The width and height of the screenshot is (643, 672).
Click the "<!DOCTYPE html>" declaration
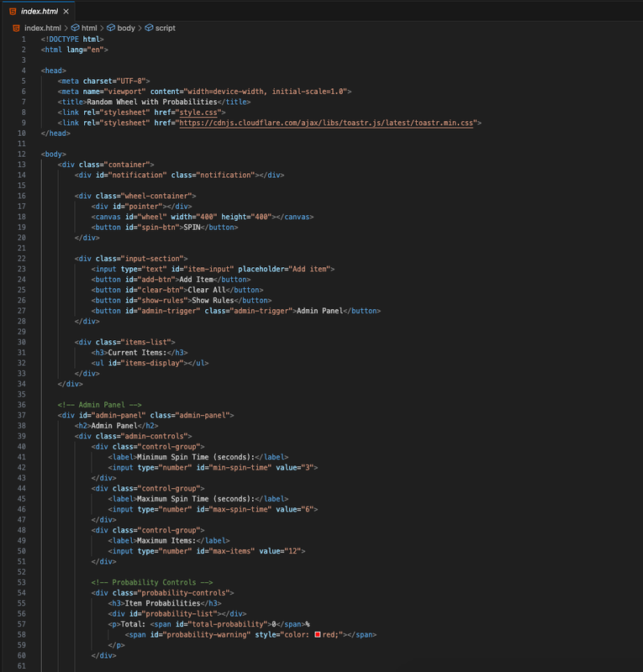[x=72, y=39]
